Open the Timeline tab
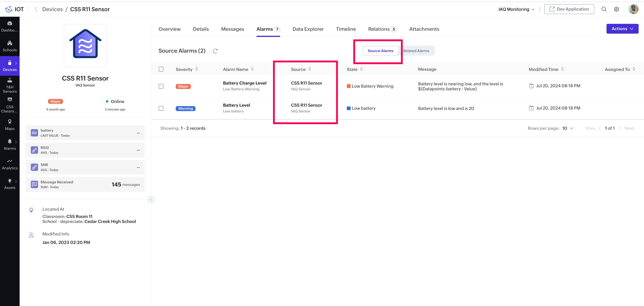The height and width of the screenshot is (306, 644). click(x=346, y=29)
